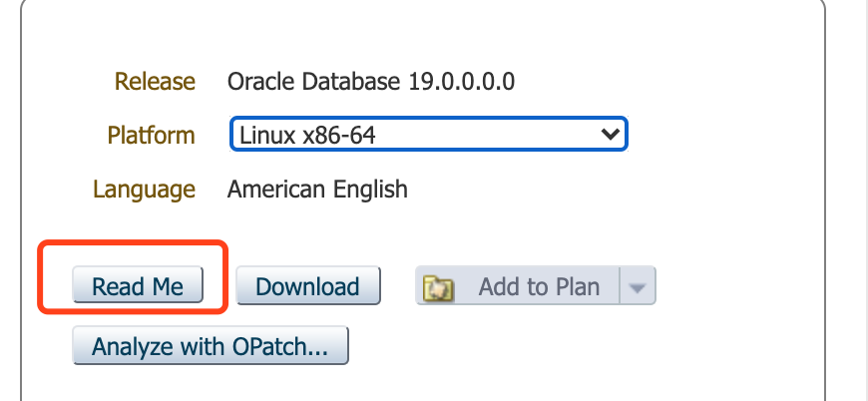Screen dimensions: 868x401
Task: Click the Add to Plan button text
Action: [539, 287]
